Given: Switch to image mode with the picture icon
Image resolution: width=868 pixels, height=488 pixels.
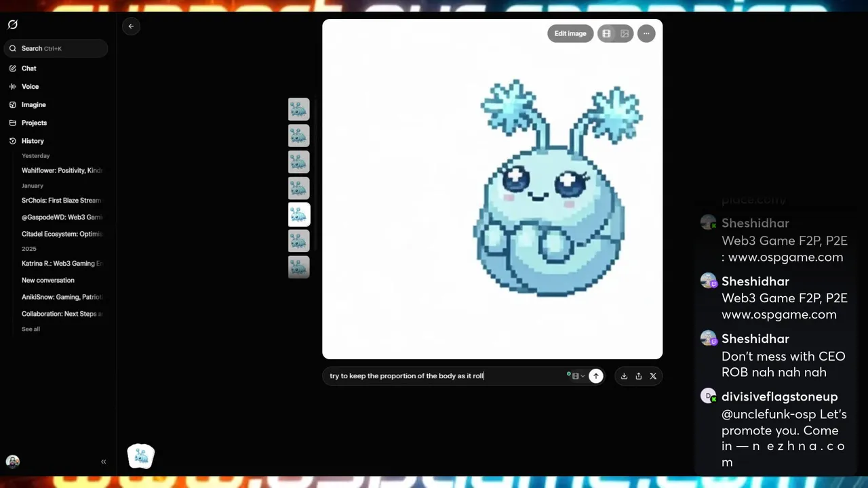Looking at the screenshot, I should pos(625,34).
